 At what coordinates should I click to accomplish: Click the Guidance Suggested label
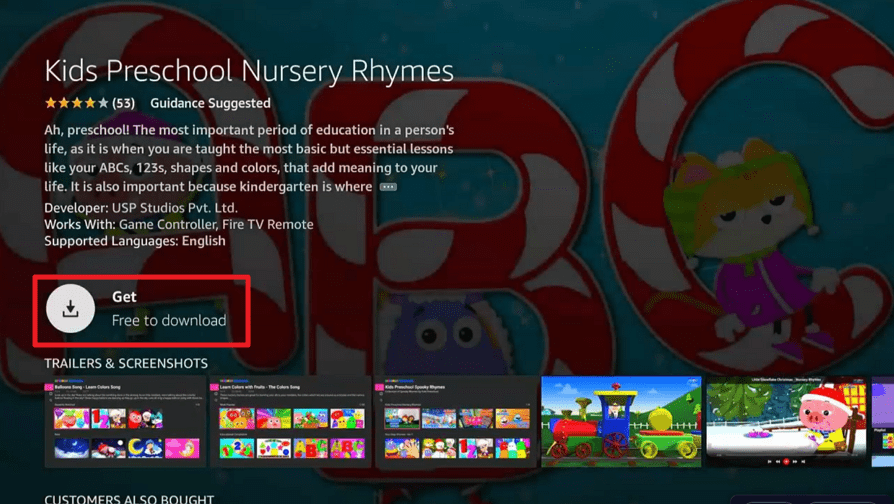210,103
